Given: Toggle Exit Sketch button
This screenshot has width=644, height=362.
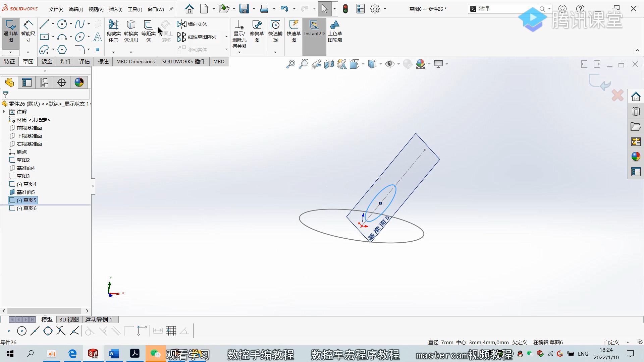Looking at the screenshot, I should point(10,31).
